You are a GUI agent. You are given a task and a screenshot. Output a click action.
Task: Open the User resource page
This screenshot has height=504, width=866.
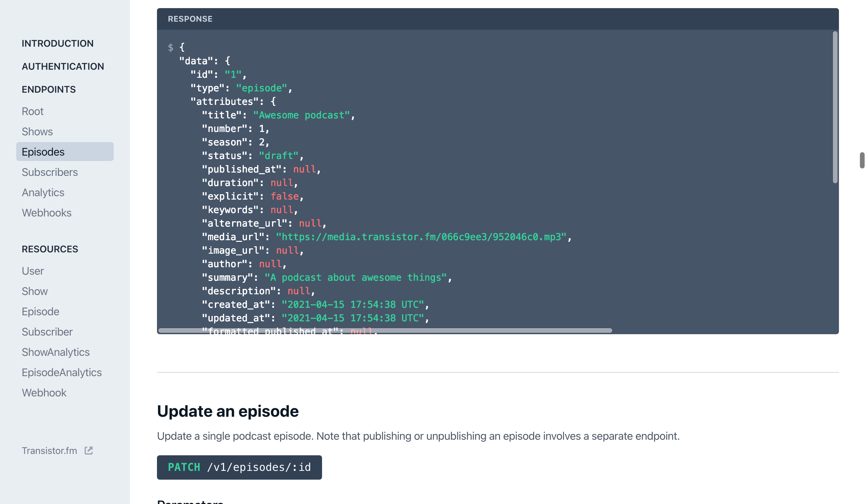(33, 271)
